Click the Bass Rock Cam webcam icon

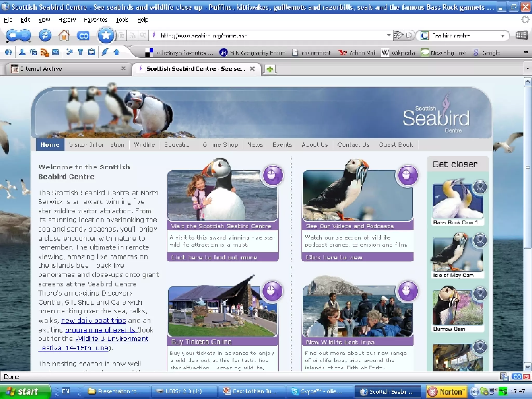(x=480, y=187)
